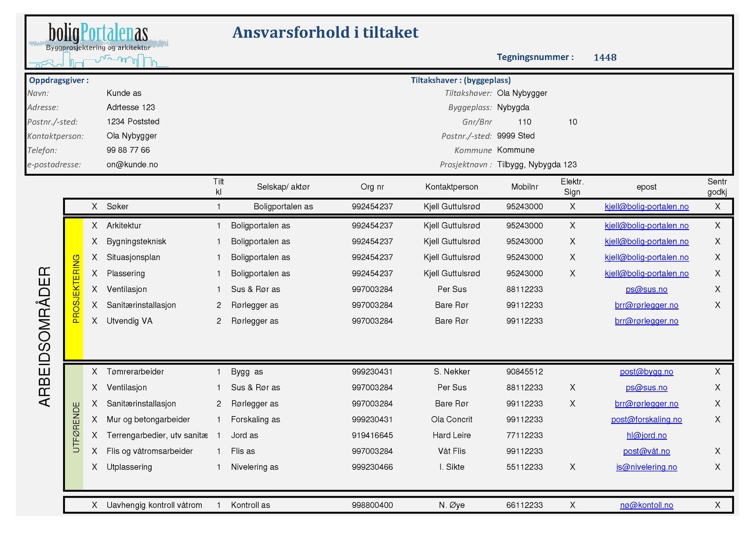The height and width of the screenshot is (534, 756).
Task: Click the on@kunde.no e-postadresse field
Action: coord(132,165)
